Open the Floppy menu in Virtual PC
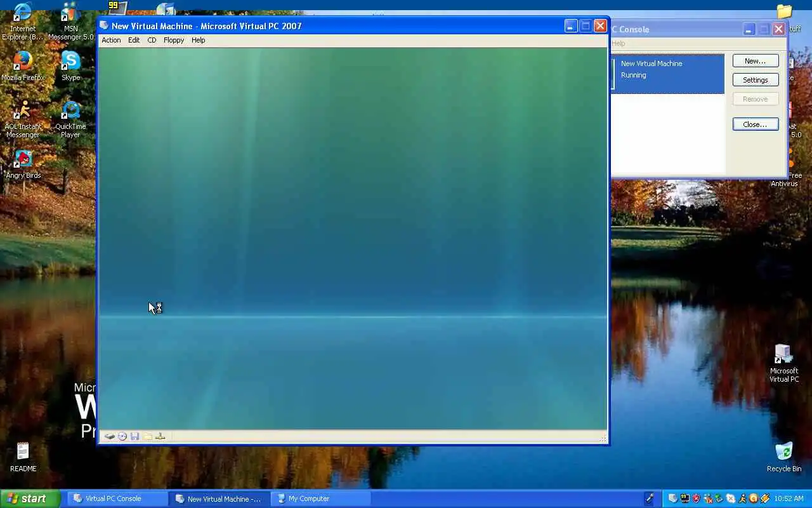 pyautogui.click(x=174, y=40)
